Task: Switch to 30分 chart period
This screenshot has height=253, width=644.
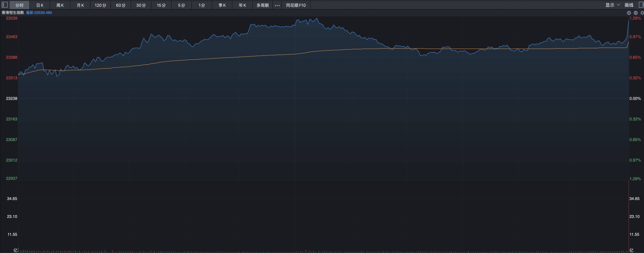Action: (141, 5)
